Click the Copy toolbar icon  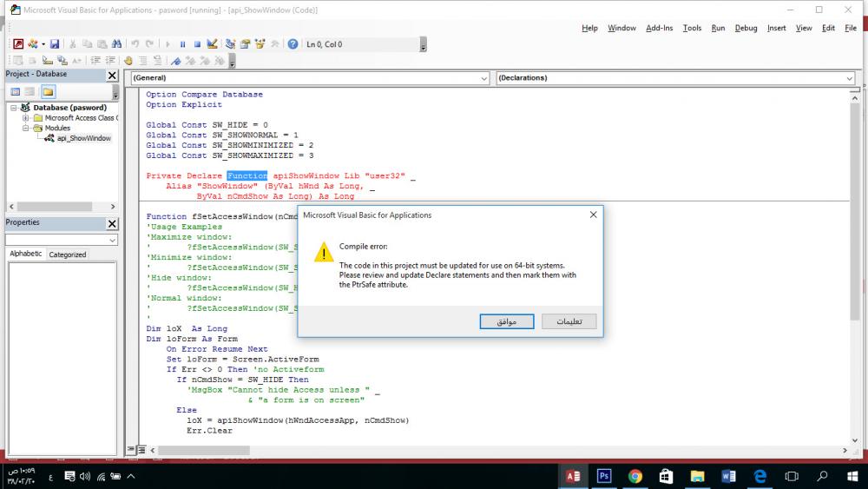coord(88,43)
